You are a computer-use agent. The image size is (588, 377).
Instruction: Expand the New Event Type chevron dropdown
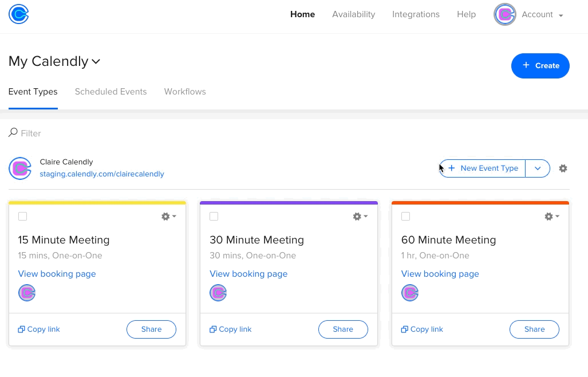[x=538, y=168]
